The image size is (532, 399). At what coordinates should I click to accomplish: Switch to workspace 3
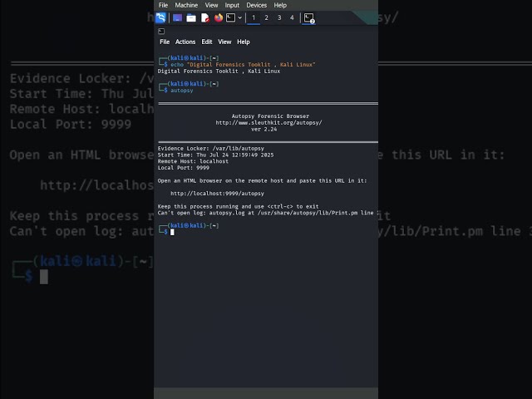279,17
